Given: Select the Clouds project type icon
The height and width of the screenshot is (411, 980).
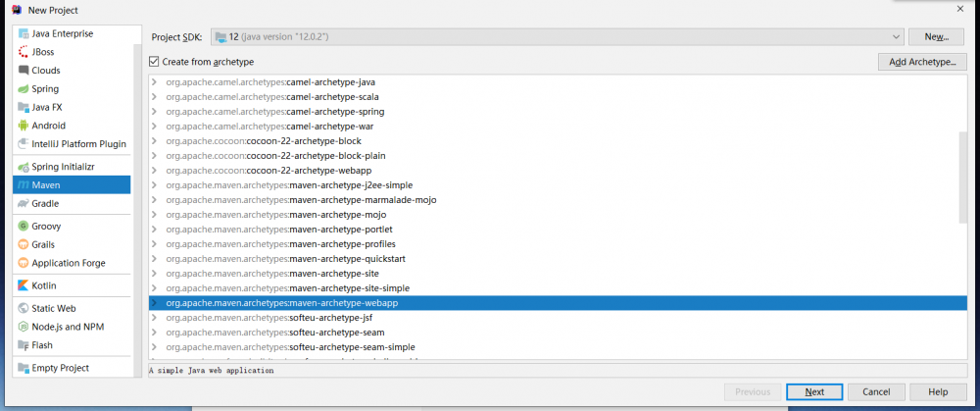Looking at the screenshot, I should point(24,70).
